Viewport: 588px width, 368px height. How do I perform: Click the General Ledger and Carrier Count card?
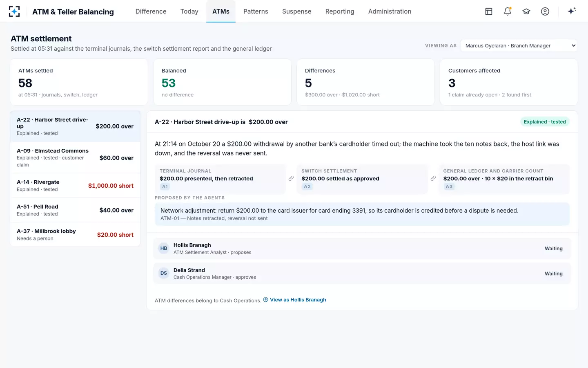coord(504,179)
